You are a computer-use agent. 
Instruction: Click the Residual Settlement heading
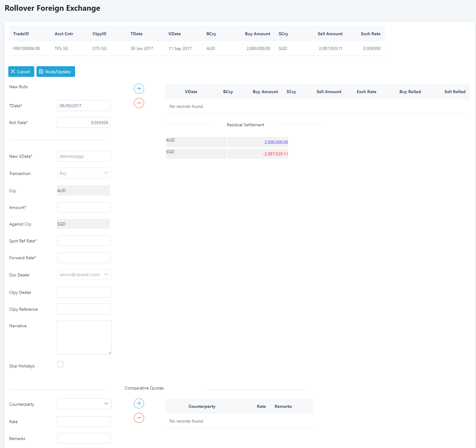click(246, 125)
